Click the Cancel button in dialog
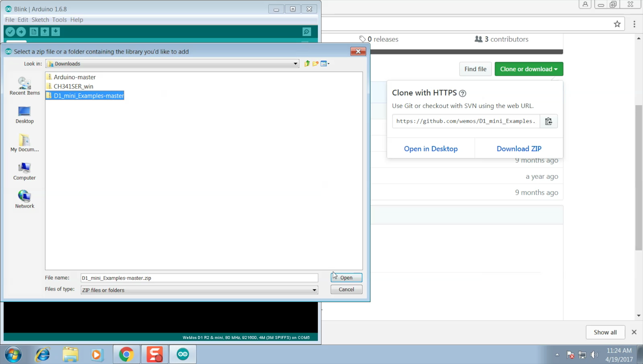This screenshot has width=643, height=364. (346, 289)
